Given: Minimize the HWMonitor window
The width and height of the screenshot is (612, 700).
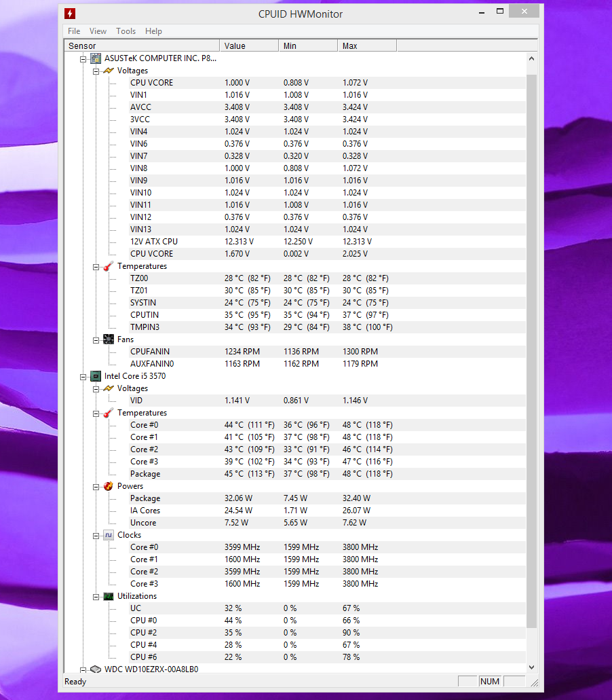Looking at the screenshot, I should (x=482, y=12).
